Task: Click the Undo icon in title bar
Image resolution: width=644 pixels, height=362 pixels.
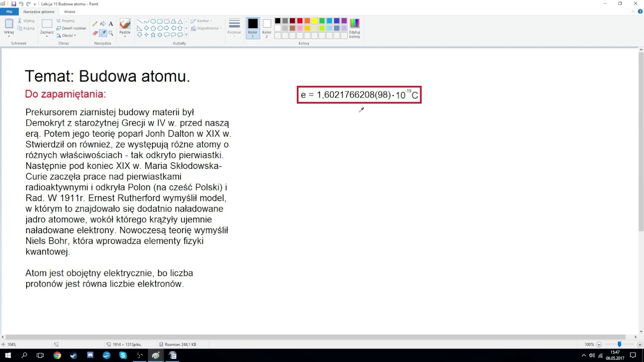Action: pos(21,4)
